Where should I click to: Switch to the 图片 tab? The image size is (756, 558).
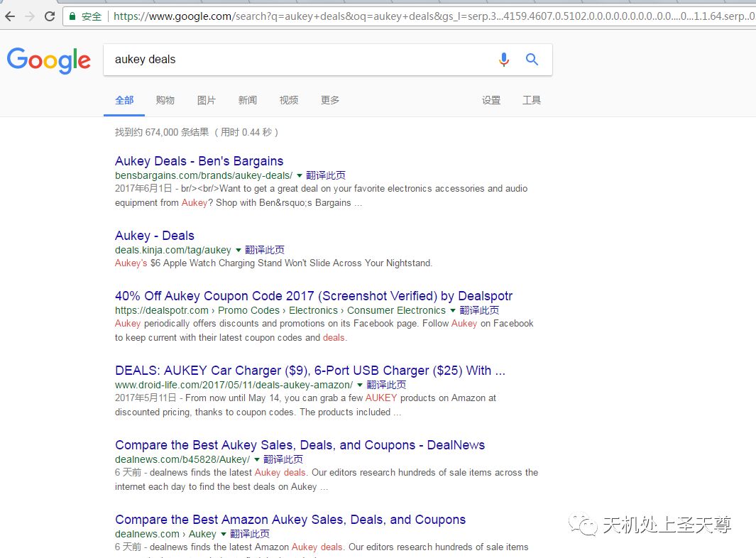pos(207,100)
